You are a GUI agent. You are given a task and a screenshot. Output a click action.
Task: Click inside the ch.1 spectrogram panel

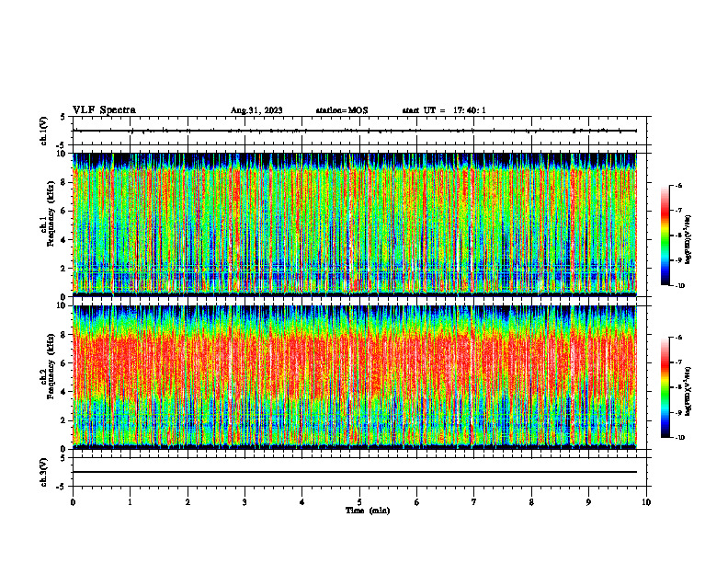(x=355, y=224)
